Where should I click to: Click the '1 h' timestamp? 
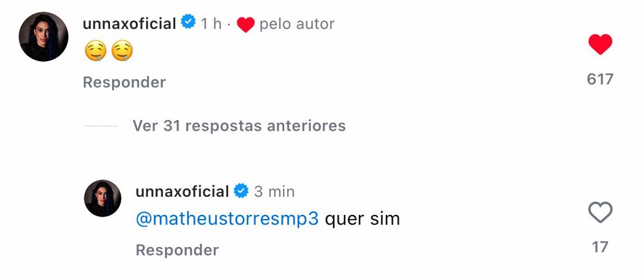(211, 24)
